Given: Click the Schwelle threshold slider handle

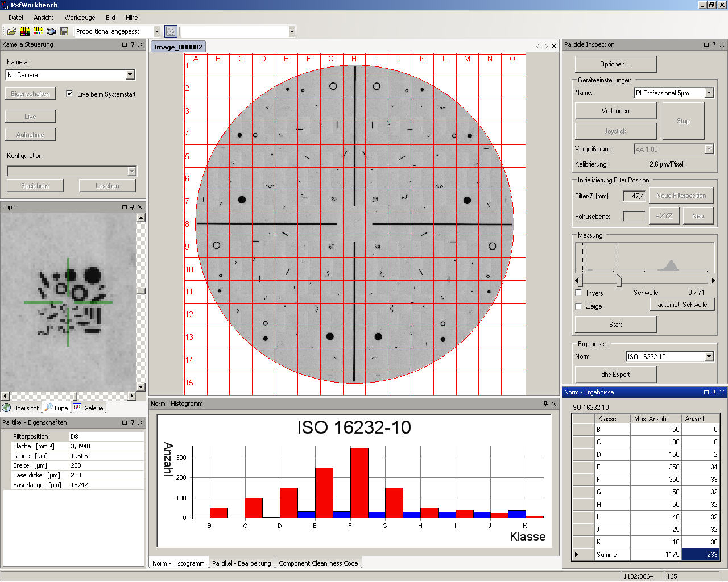Looking at the screenshot, I should pos(619,280).
